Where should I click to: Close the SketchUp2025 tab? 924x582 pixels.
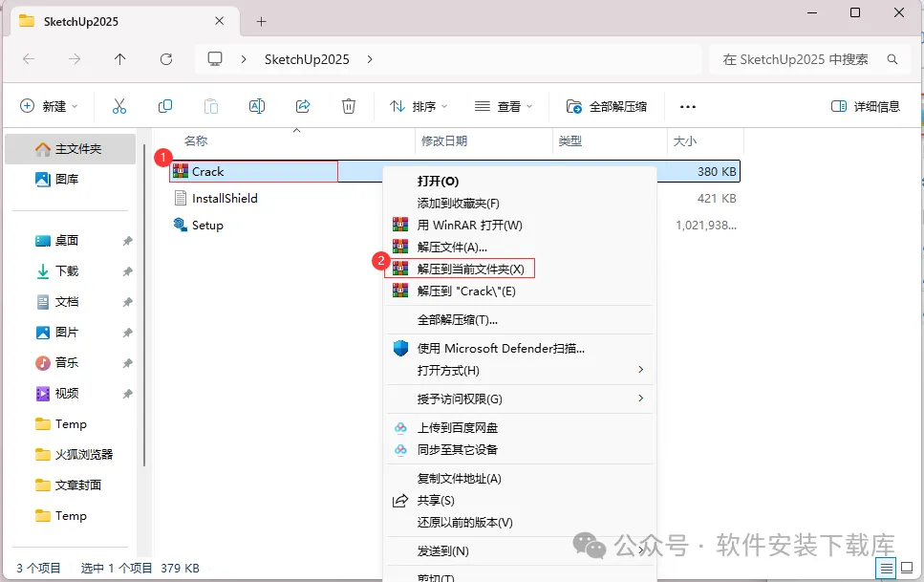[219, 21]
